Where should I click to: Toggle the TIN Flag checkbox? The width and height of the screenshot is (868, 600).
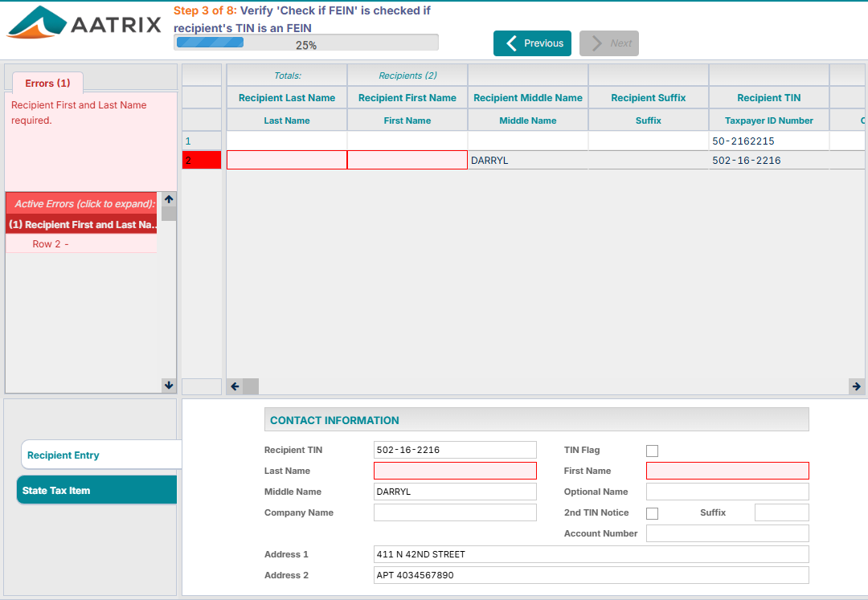pyautogui.click(x=652, y=451)
